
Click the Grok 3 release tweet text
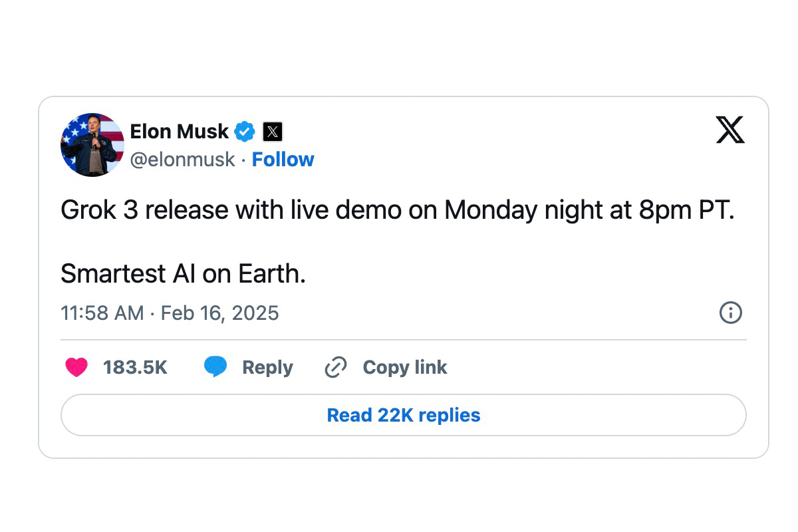[397, 211]
